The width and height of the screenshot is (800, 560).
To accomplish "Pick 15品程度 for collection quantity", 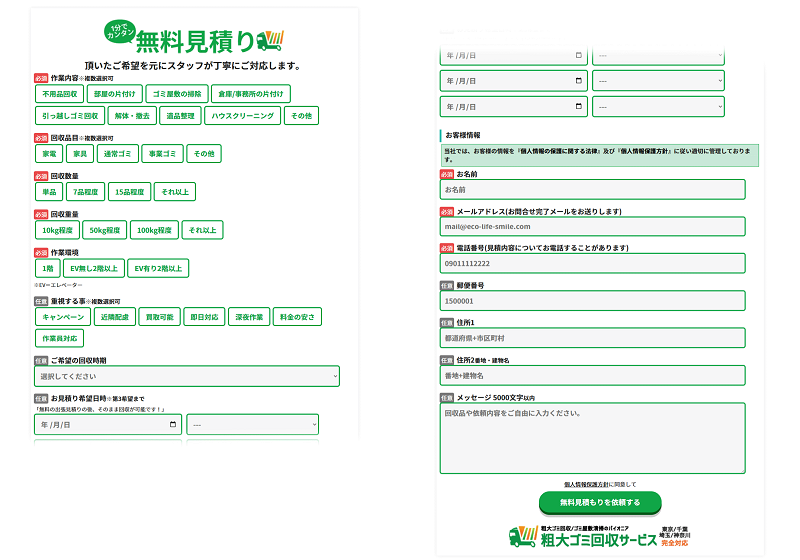I will [x=129, y=192].
